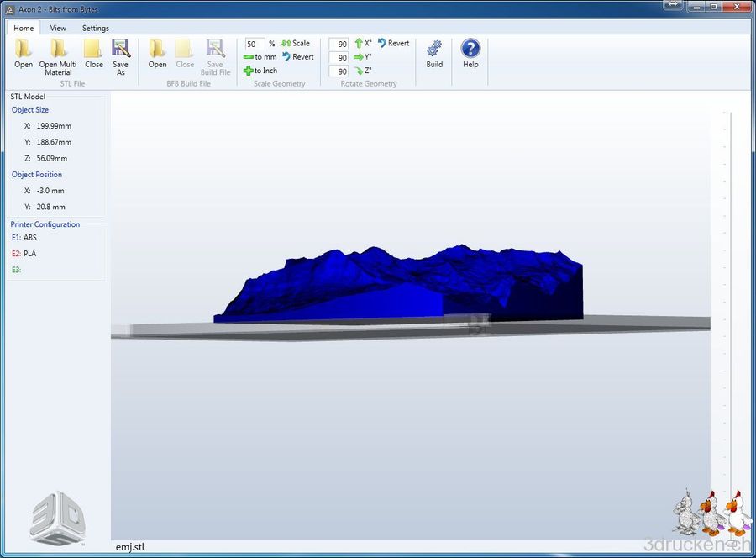Open the Help button
Screen dimensions: 756x558
[x=470, y=54]
